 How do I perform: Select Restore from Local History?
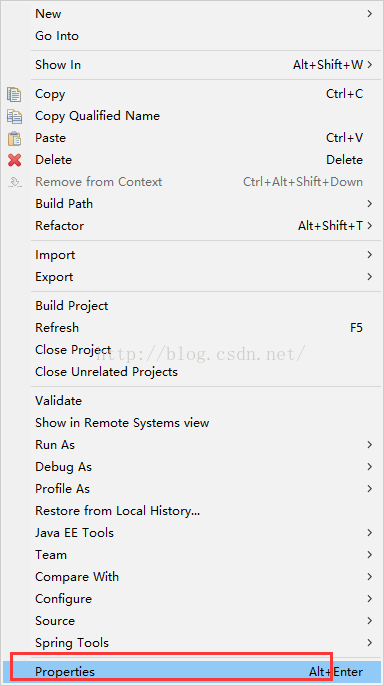pos(192,511)
